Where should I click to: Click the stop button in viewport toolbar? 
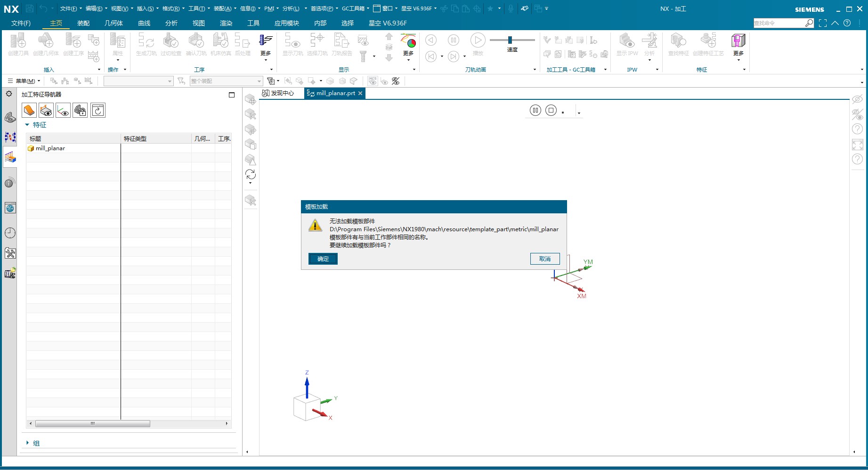point(551,110)
